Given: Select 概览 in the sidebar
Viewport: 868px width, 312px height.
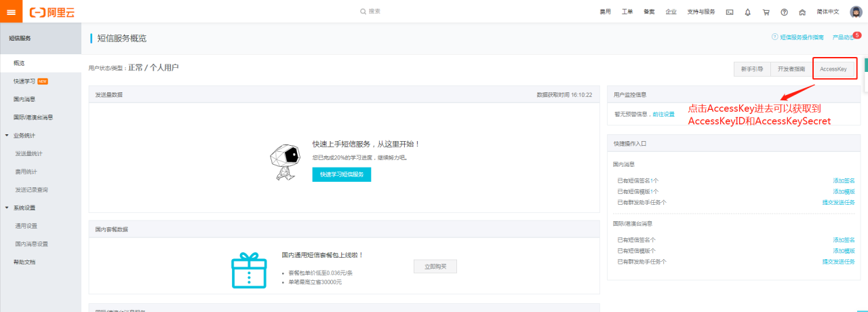Looking at the screenshot, I should coord(41,63).
